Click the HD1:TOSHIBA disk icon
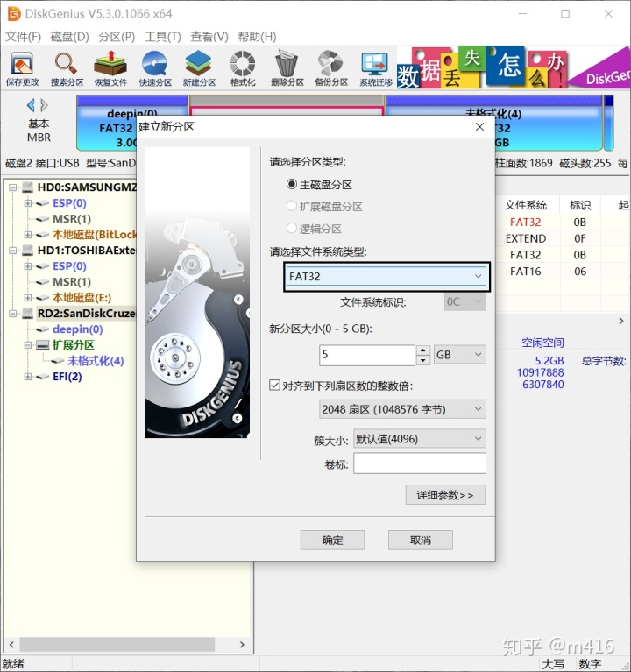The width and height of the screenshot is (631, 672). coord(28,251)
